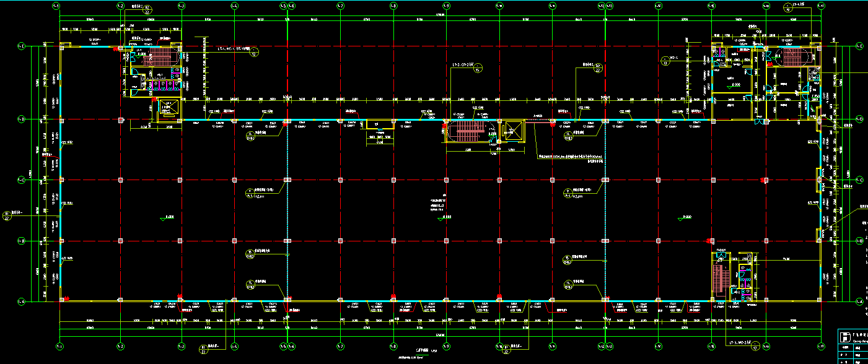Click grid axis bubble 1-4 at top edge
Viewport: 868px width, 364px height.
234,6
